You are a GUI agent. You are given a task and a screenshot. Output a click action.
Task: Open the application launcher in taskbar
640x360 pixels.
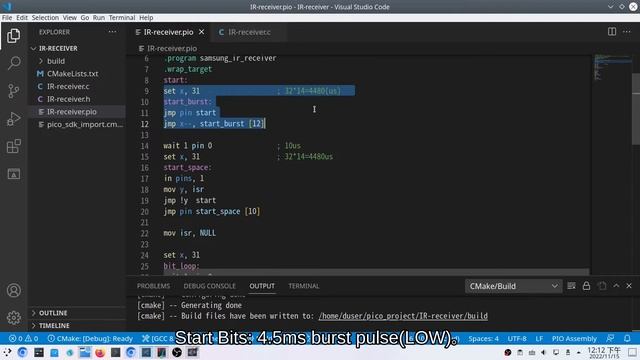(7, 352)
